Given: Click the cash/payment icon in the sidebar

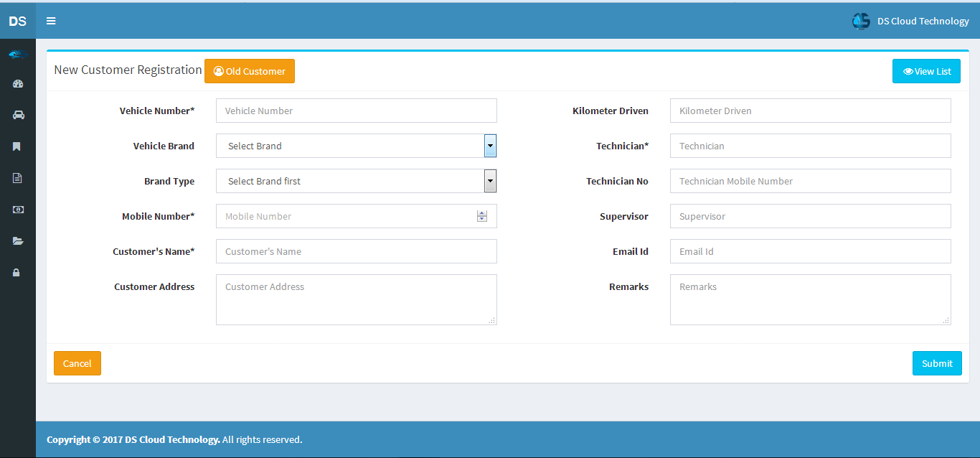Looking at the screenshot, I should (17, 209).
